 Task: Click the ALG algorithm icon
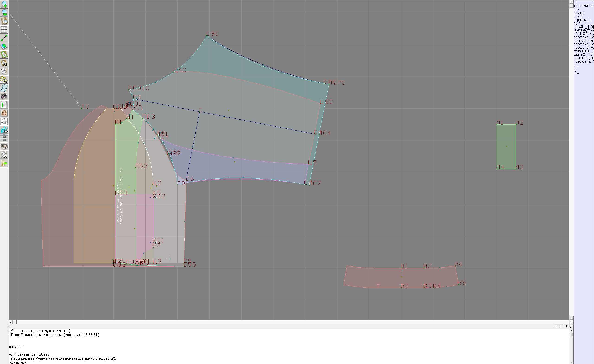pyautogui.click(x=4, y=155)
